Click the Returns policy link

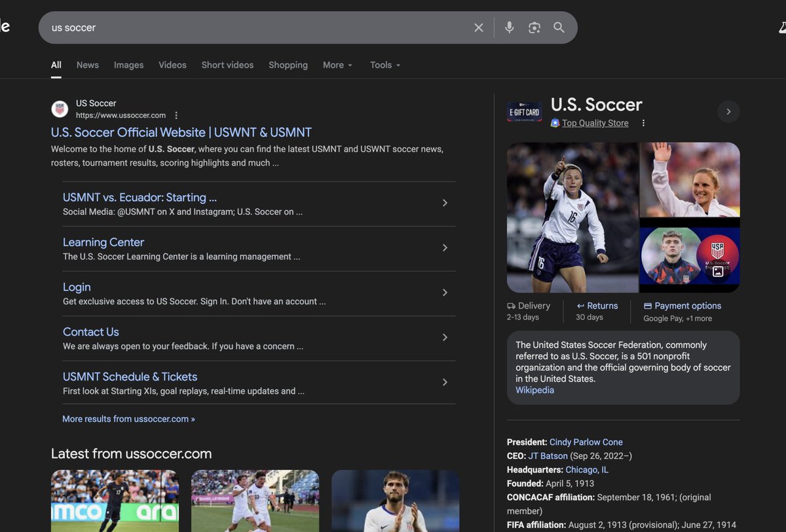pos(602,306)
